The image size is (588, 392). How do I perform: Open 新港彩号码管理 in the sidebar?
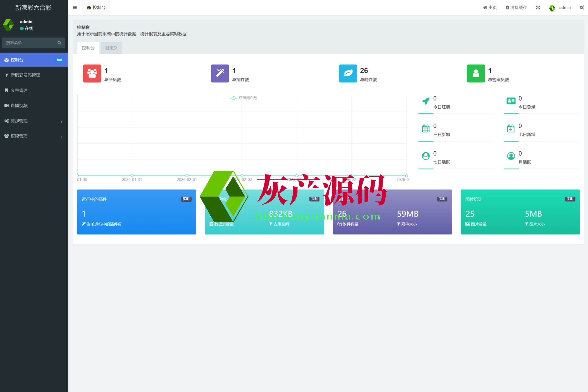pyautogui.click(x=25, y=75)
